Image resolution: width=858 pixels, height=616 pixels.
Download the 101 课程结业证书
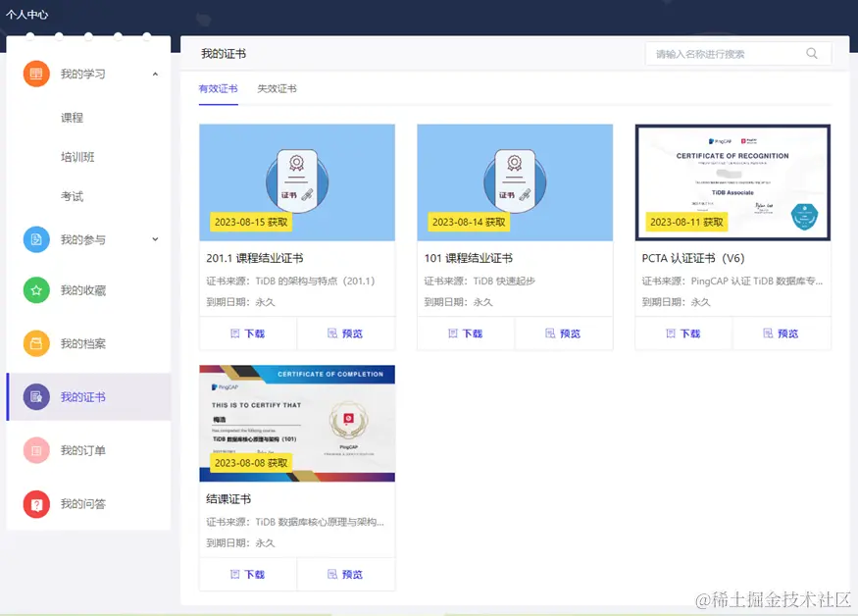click(466, 334)
